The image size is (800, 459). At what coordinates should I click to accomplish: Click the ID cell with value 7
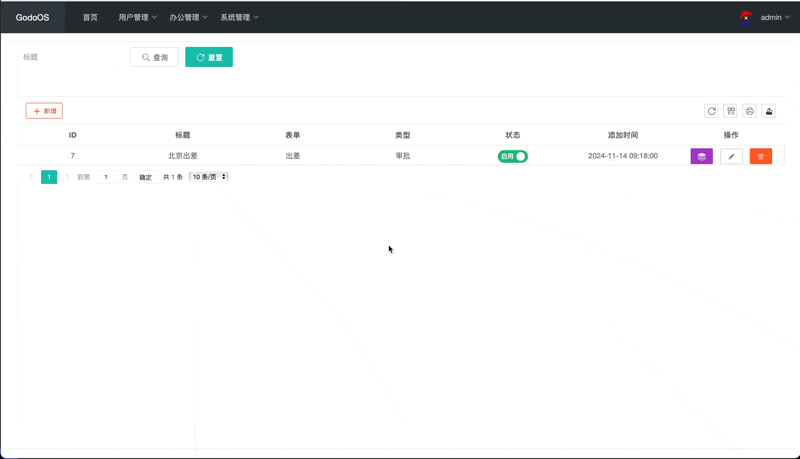[x=72, y=156]
